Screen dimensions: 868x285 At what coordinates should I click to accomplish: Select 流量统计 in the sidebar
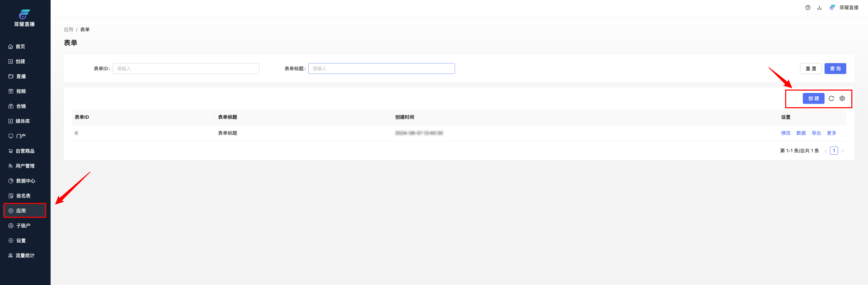(x=25, y=255)
